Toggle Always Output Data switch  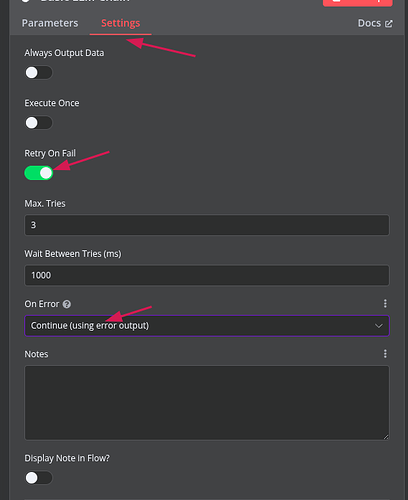click(39, 73)
